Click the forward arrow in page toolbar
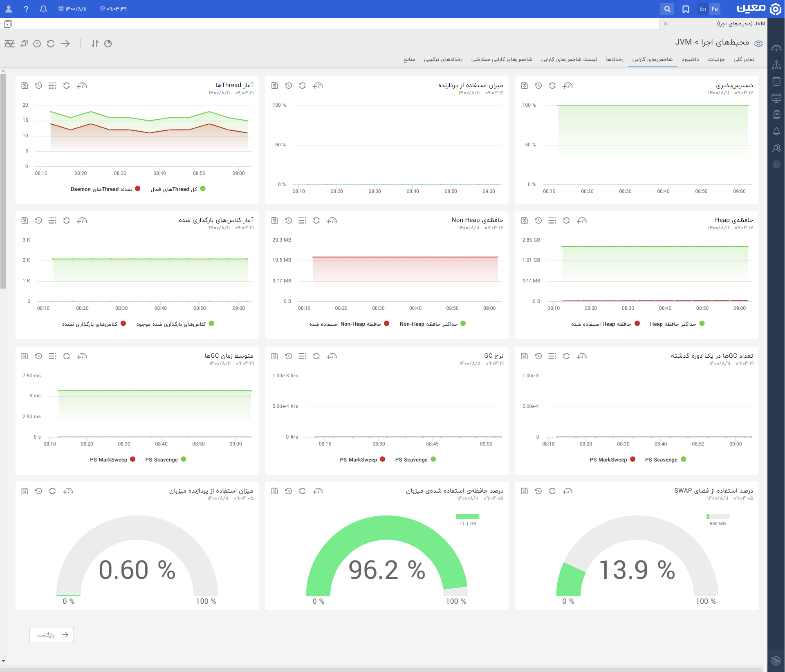 [65, 43]
